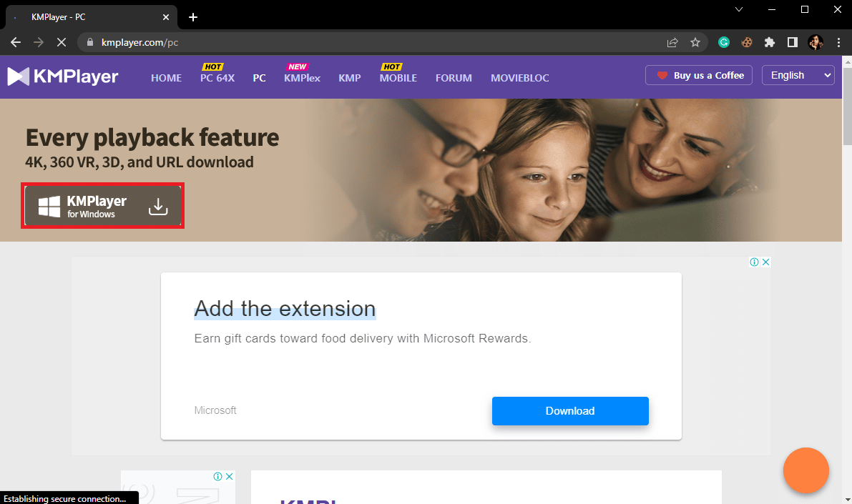Open the MOVIEBLOC menu item
The image size is (852, 504).
pyautogui.click(x=520, y=78)
